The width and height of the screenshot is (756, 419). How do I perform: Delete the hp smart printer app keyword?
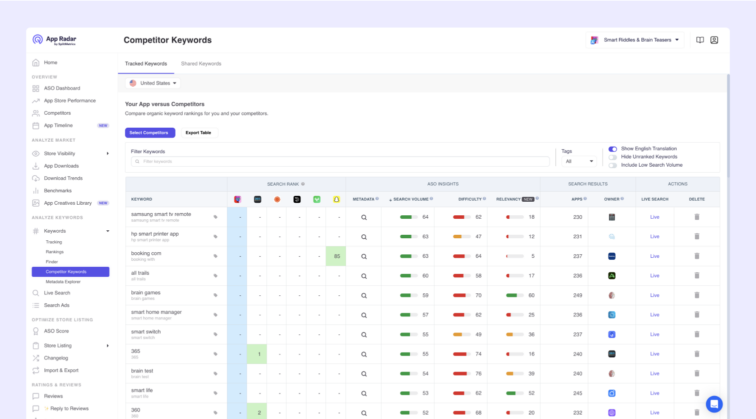[x=697, y=236]
